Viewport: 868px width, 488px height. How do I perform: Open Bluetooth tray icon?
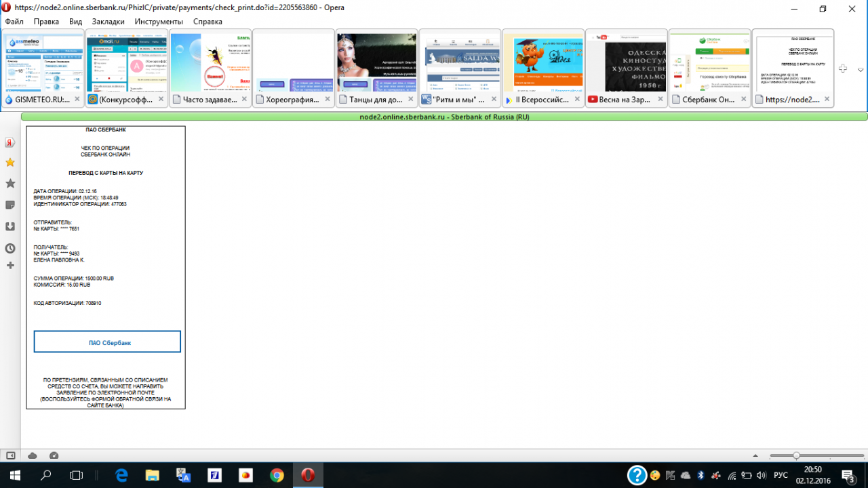[x=701, y=475]
